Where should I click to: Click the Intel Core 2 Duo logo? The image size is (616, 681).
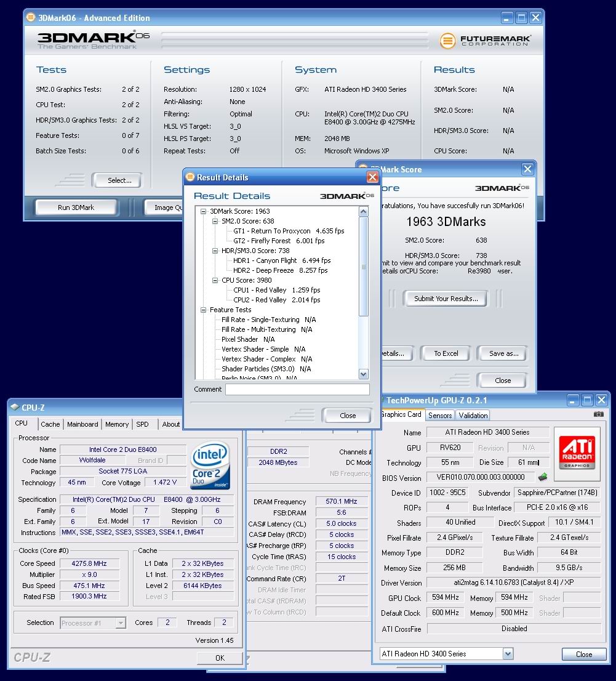pos(210,465)
